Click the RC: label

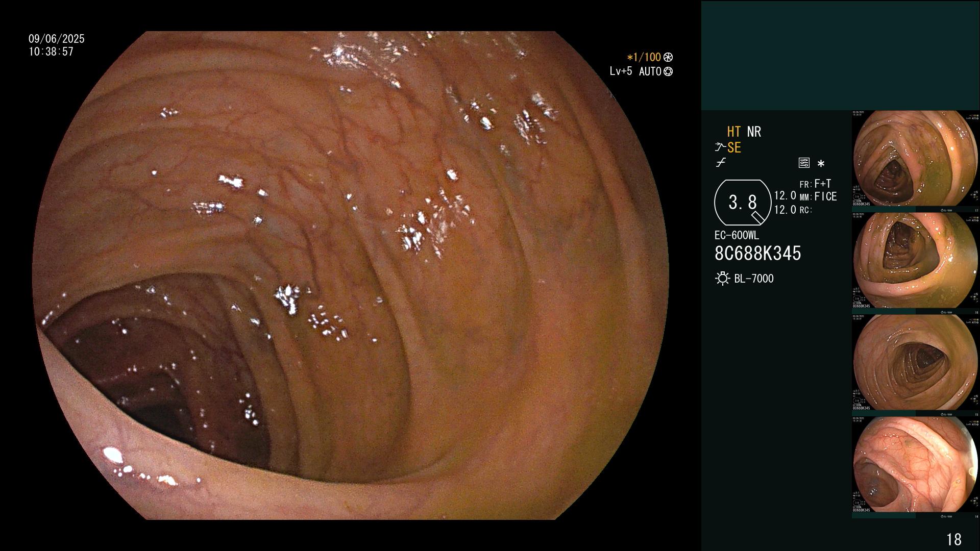[805, 210]
